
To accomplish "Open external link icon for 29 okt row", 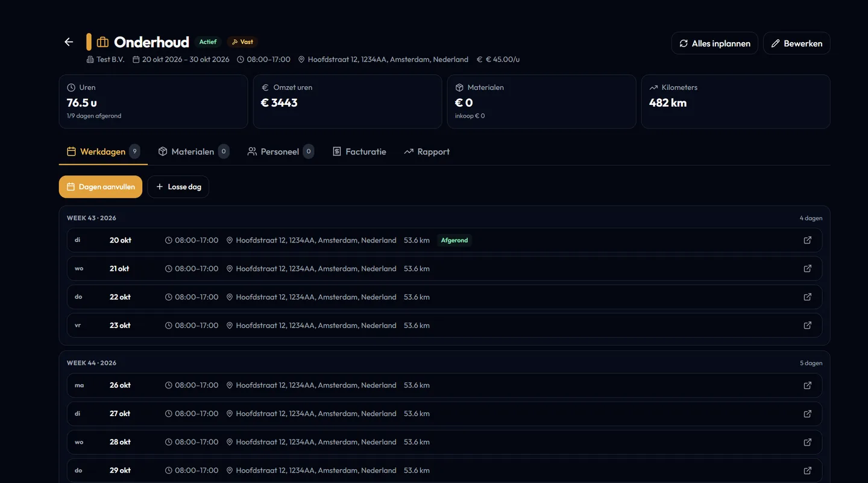I will coord(808,470).
